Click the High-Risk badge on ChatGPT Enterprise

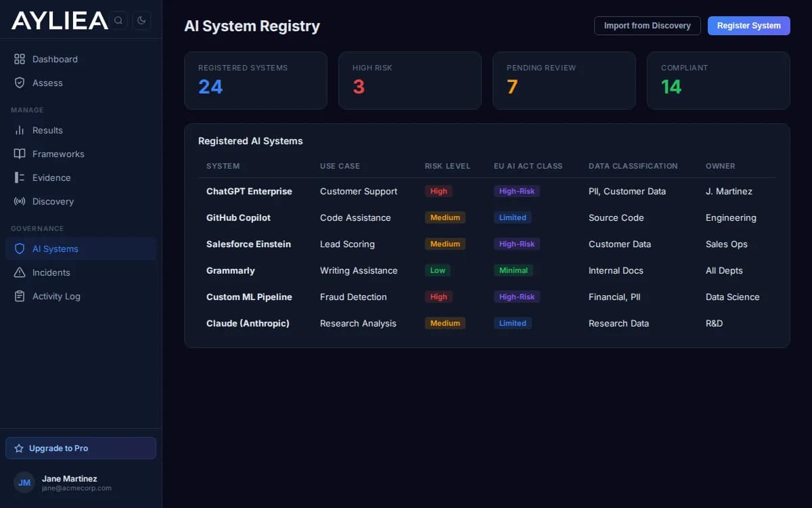pos(517,191)
